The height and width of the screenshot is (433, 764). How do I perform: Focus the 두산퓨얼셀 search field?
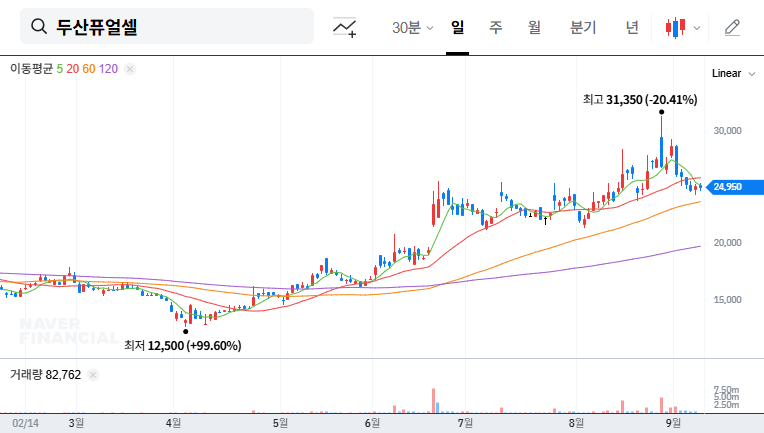[167, 26]
